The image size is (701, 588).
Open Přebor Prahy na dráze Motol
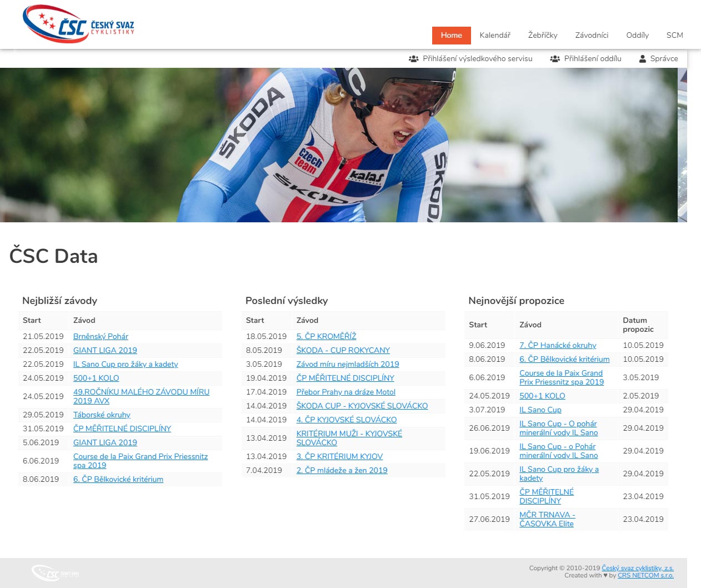(x=346, y=392)
